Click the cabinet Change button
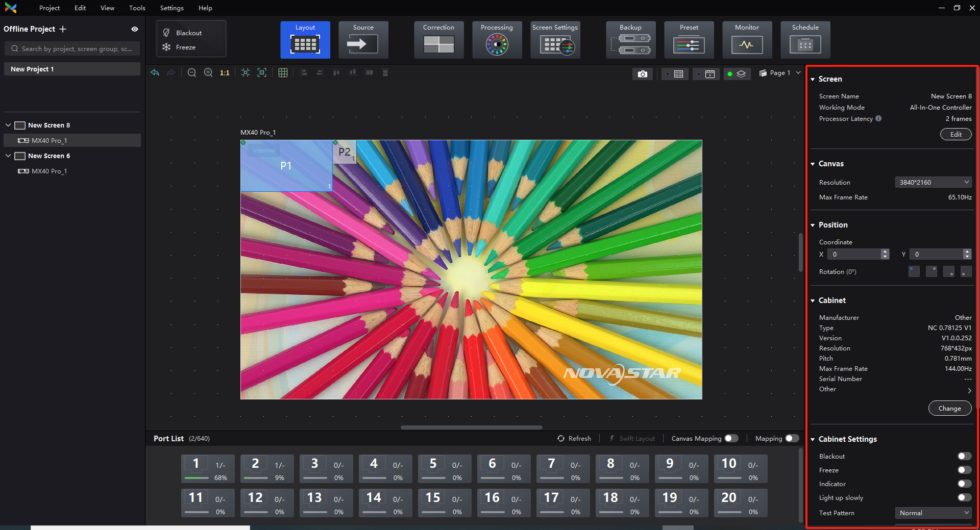Image resolution: width=980 pixels, height=530 pixels. 949,408
